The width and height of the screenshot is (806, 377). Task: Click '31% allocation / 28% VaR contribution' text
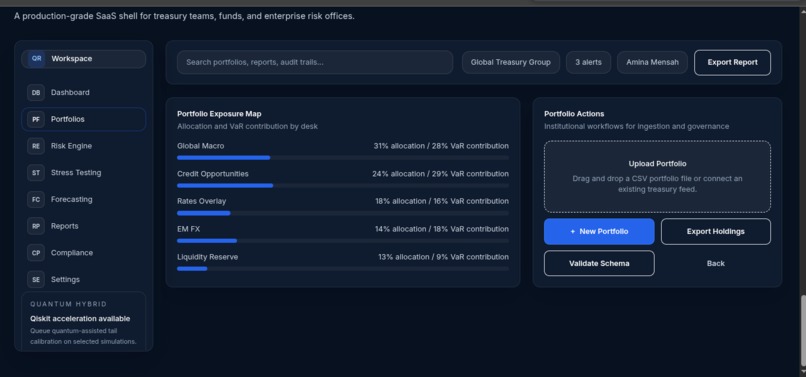441,146
